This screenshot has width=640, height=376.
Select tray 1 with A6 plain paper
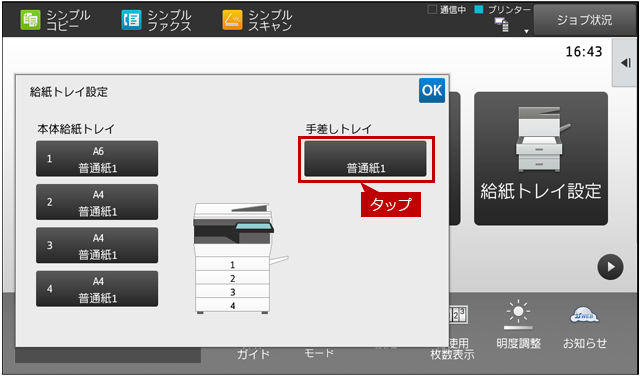tap(97, 159)
